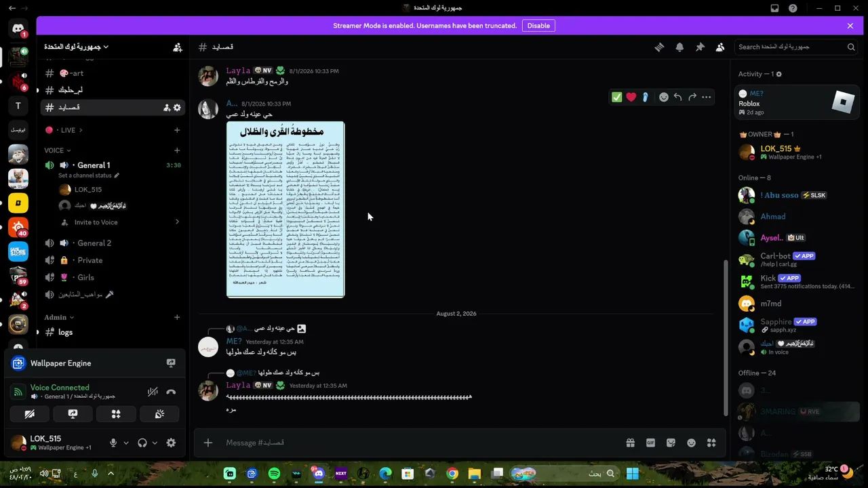Disable Streamer Mode button
This screenshot has height=488, width=868.
point(538,26)
